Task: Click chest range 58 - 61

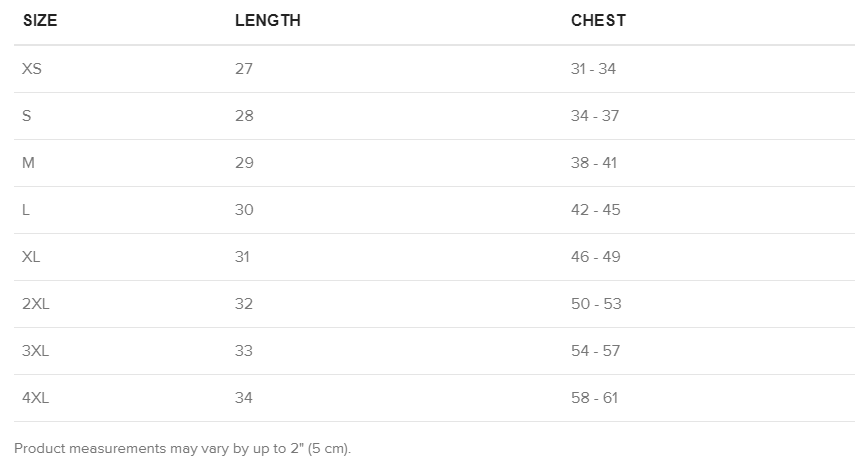Action: point(595,398)
